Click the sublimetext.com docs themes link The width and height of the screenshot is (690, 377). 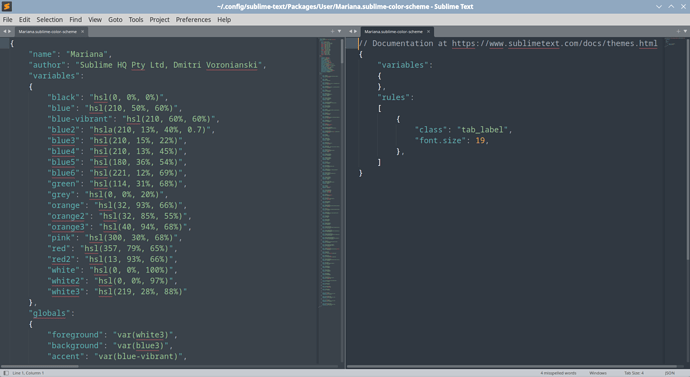pos(554,43)
